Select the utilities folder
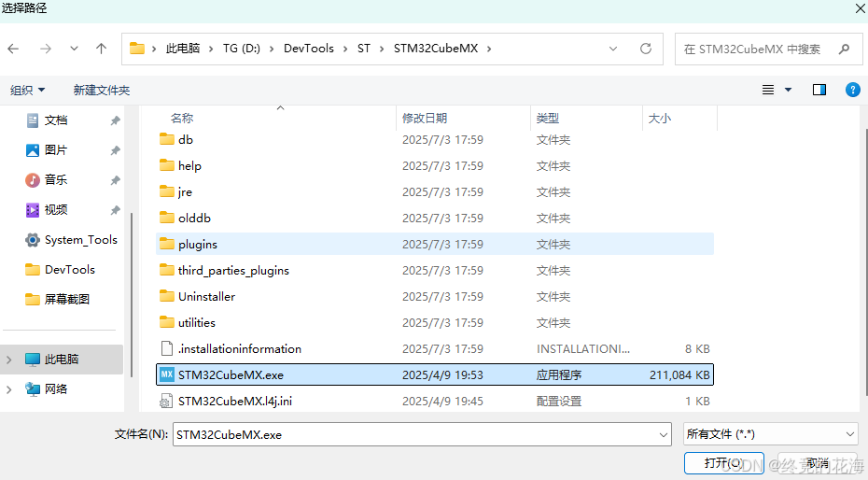Image resolution: width=868 pixels, height=480 pixels. click(435, 322)
